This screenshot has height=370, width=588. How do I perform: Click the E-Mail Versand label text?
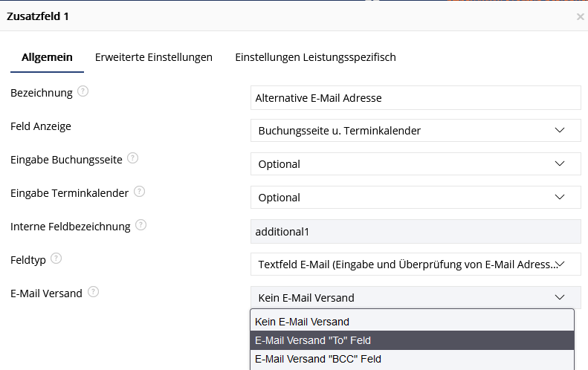pyautogui.click(x=46, y=293)
